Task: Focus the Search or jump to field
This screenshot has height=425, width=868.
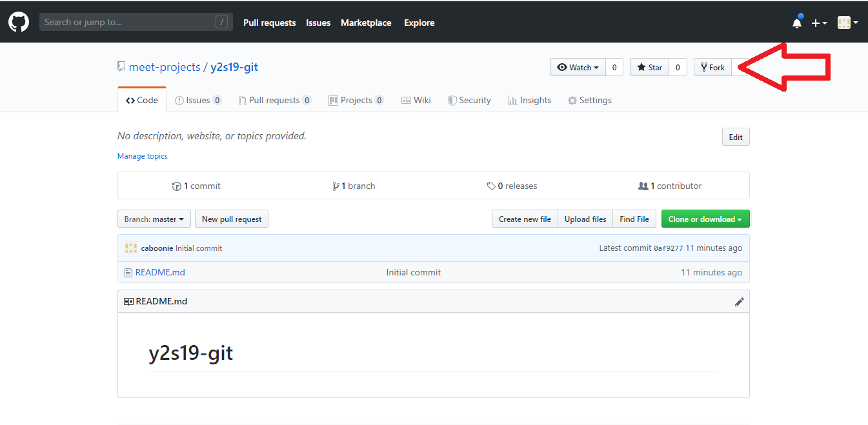Action: pyautogui.click(x=136, y=22)
